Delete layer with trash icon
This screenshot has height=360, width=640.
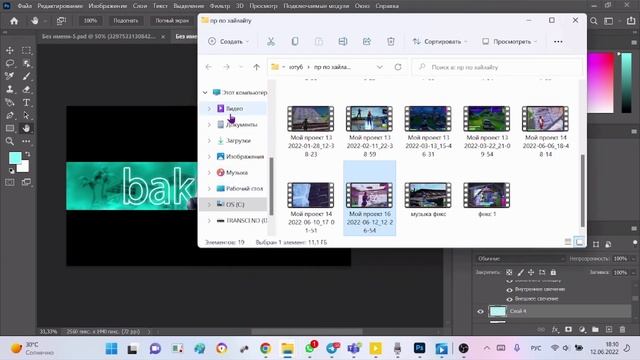[622, 329]
